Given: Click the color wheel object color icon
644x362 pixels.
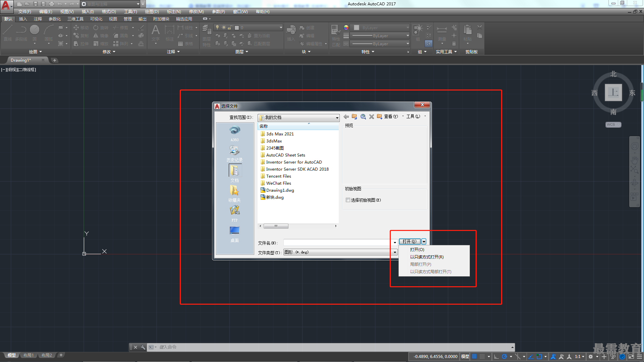Looking at the screenshot, I should tap(346, 27).
